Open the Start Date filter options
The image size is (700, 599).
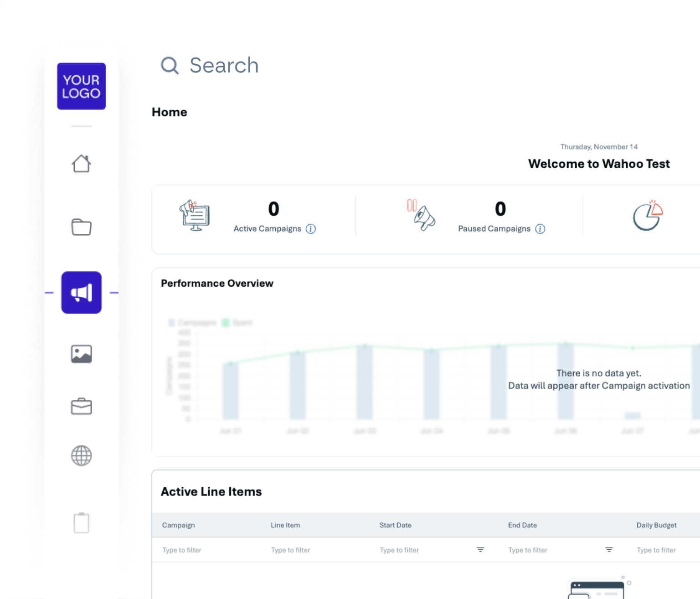click(480, 550)
